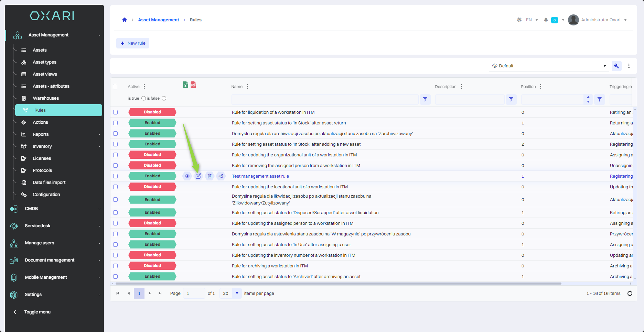Open the notifications bell
644x332 pixels.
[546, 20]
